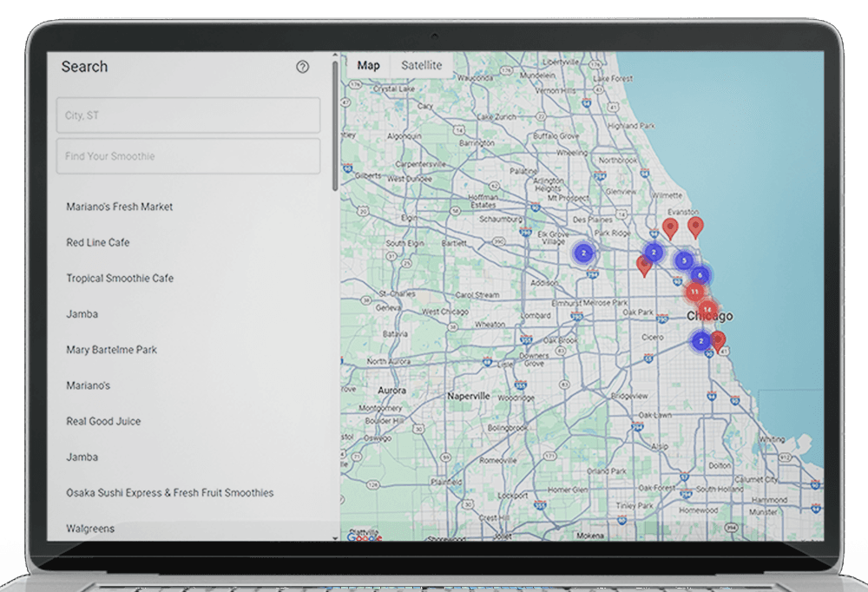Click the red pin closest to the lake near Evanston
Image resolution: width=868 pixels, height=592 pixels.
[695, 227]
